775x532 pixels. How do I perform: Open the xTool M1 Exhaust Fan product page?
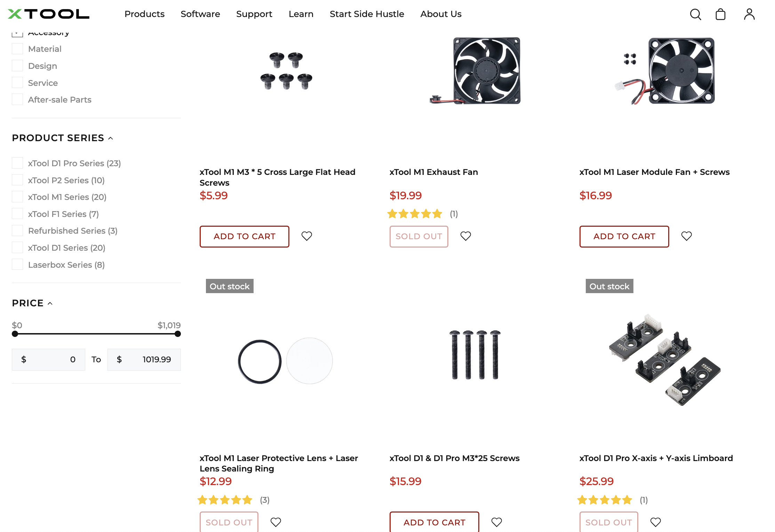(434, 172)
